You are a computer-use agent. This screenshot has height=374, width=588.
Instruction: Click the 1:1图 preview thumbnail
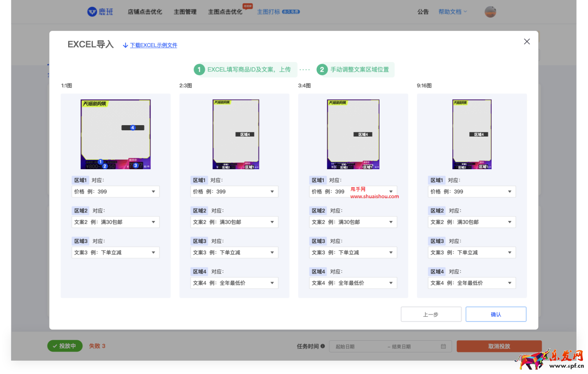116,134
